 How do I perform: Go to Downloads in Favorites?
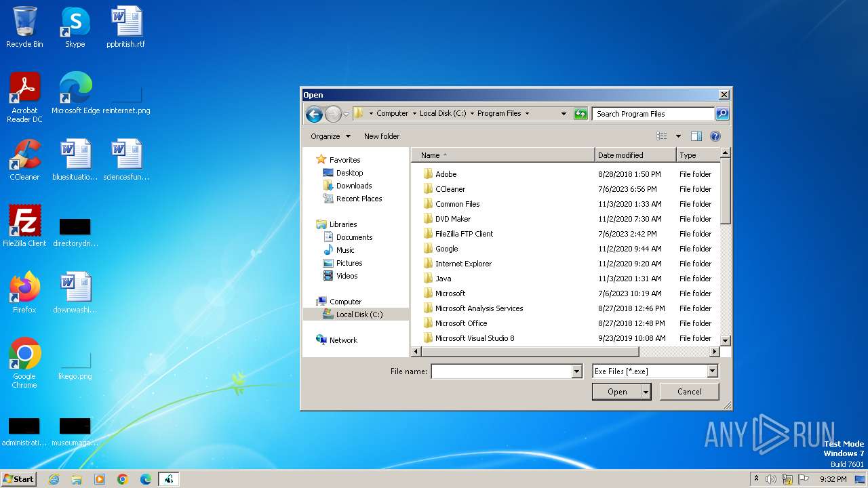(x=354, y=186)
